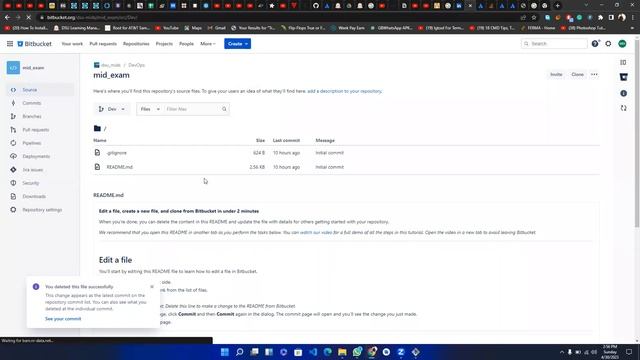Click the sync arrows icon in right rail
This screenshot has width=640, height=360.
(623, 108)
